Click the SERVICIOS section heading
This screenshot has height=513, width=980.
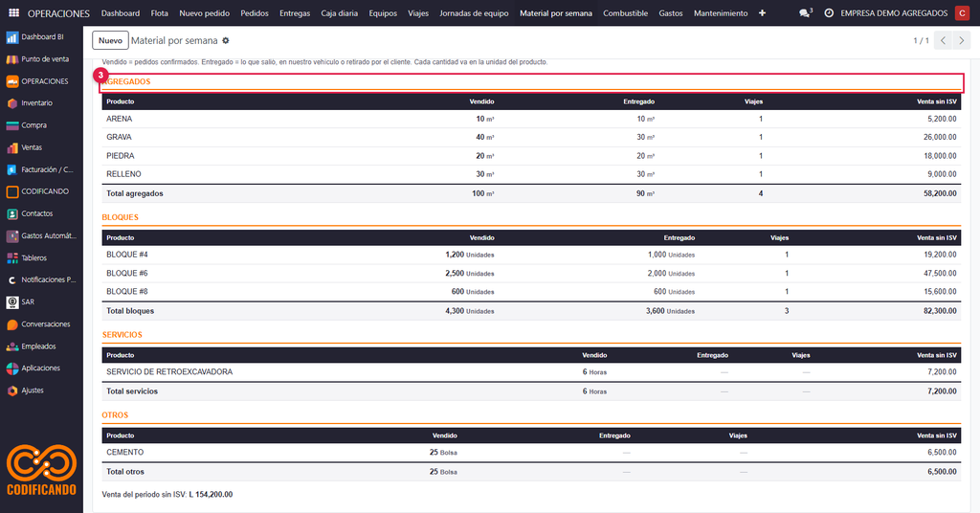point(122,335)
